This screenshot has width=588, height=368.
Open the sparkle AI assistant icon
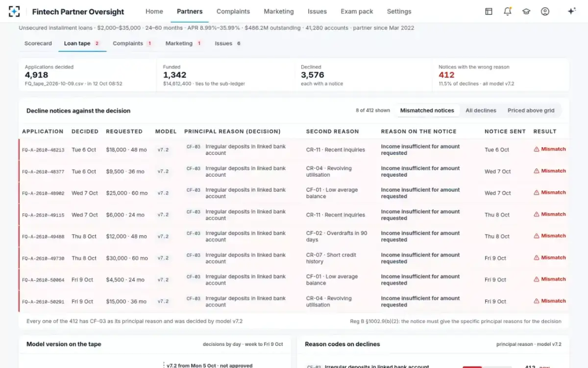pos(571,11)
